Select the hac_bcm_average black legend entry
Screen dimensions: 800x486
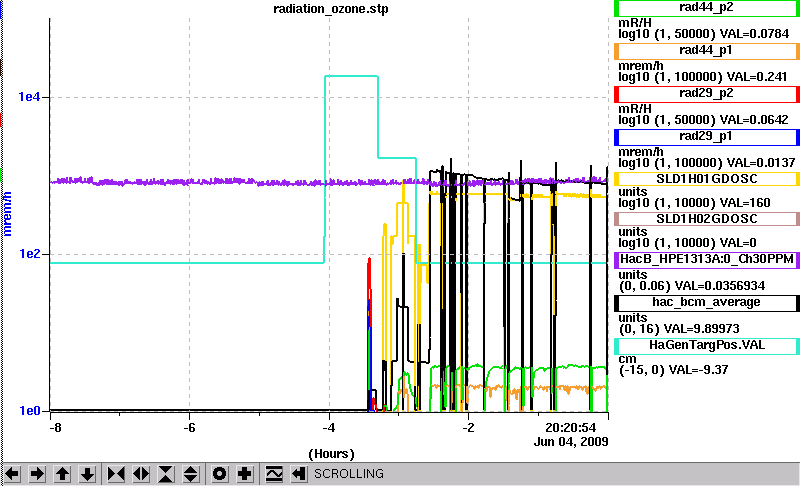pos(707,302)
